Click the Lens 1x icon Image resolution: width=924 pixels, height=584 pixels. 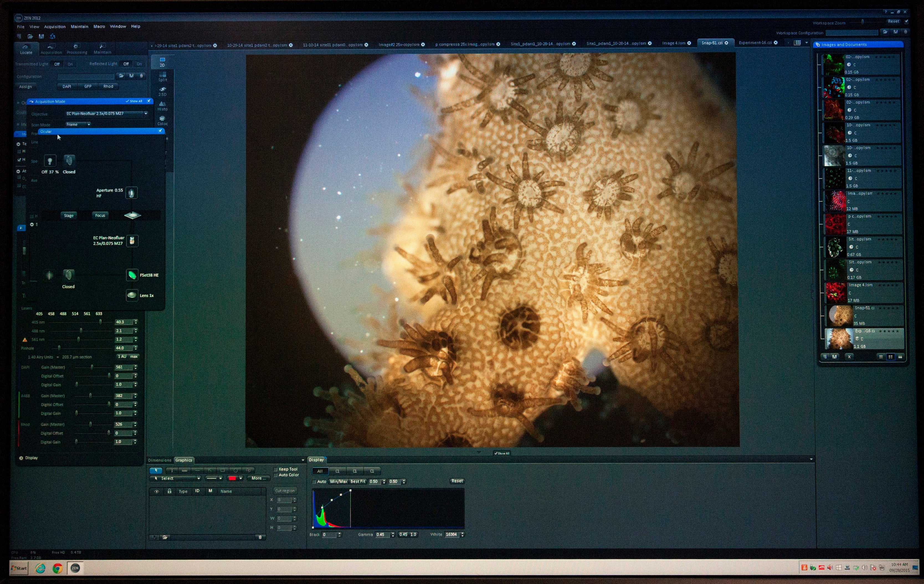pyautogui.click(x=132, y=295)
